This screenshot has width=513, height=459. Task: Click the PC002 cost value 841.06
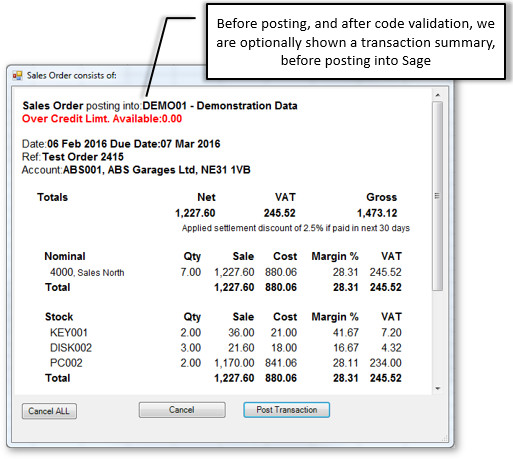pyautogui.click(x=281, y=363)
